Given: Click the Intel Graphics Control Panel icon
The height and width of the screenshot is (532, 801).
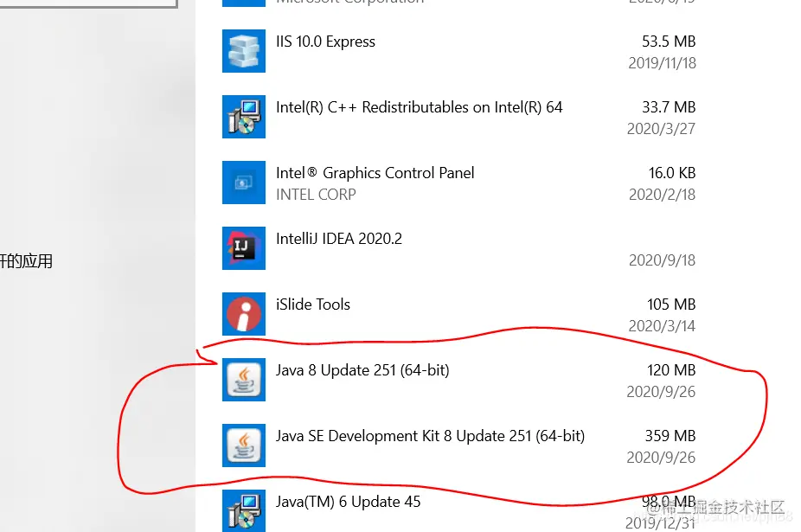Looking at the screenshot, I should point(244,183).
